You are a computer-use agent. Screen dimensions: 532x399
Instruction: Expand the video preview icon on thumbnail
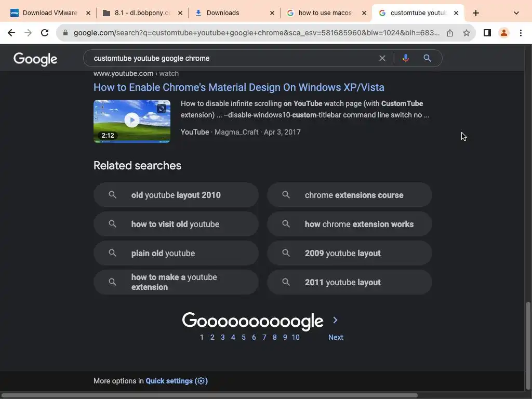click(162, 109)
